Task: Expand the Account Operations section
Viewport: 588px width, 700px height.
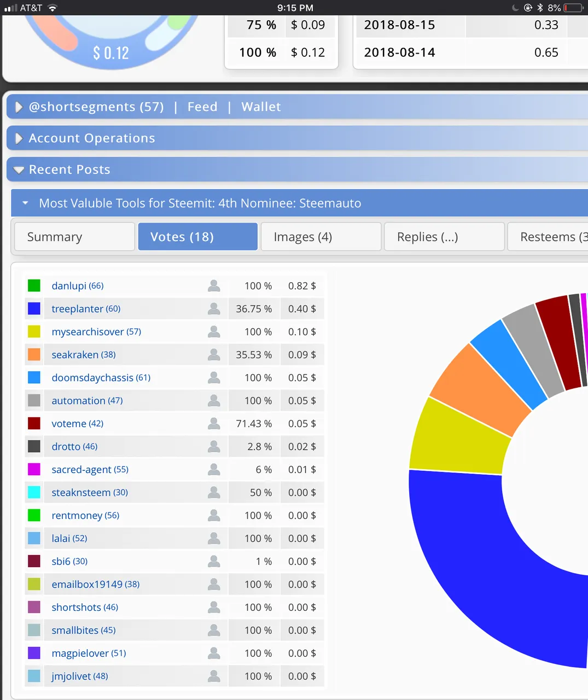Action: click(x=19, y=138)
